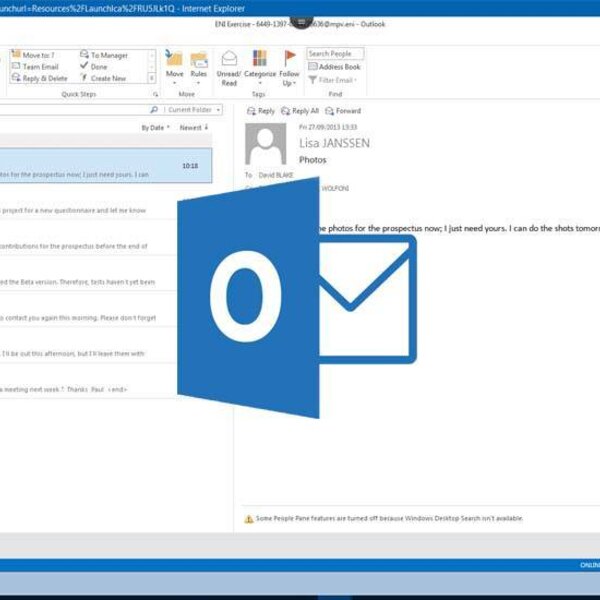
Task: Open email 'I'll be out this afternoon'
Action: [88, 345]
